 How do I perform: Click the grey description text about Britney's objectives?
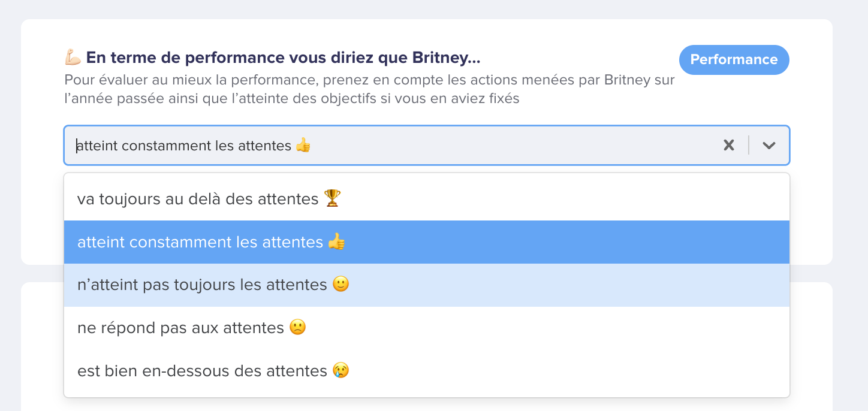click(369, 89)
